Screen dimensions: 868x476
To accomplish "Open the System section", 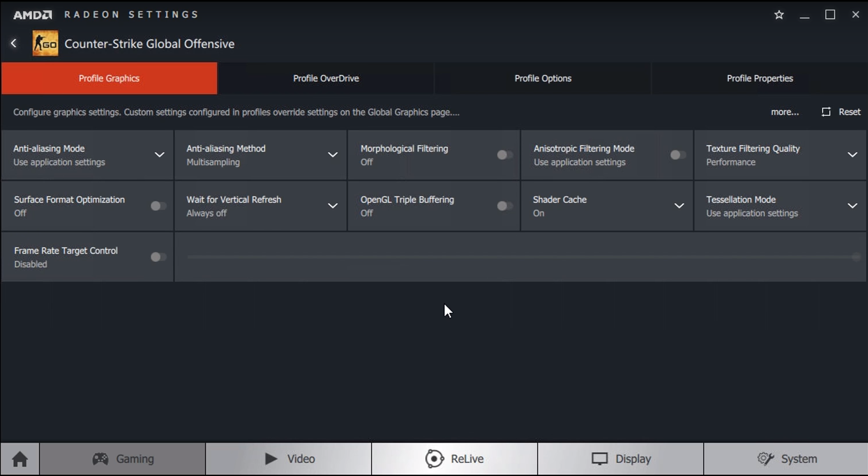I will [786, 459].
